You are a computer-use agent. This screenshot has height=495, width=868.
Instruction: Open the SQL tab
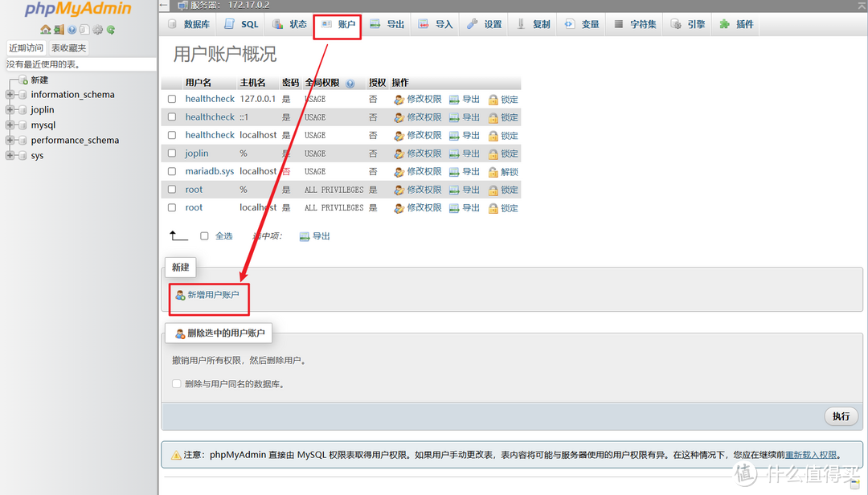click(x=241, y=24)
